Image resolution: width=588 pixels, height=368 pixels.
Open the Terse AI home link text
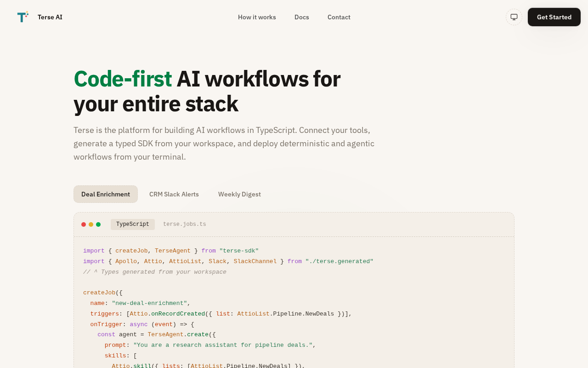pyautogui.click(x=50, y=17)
